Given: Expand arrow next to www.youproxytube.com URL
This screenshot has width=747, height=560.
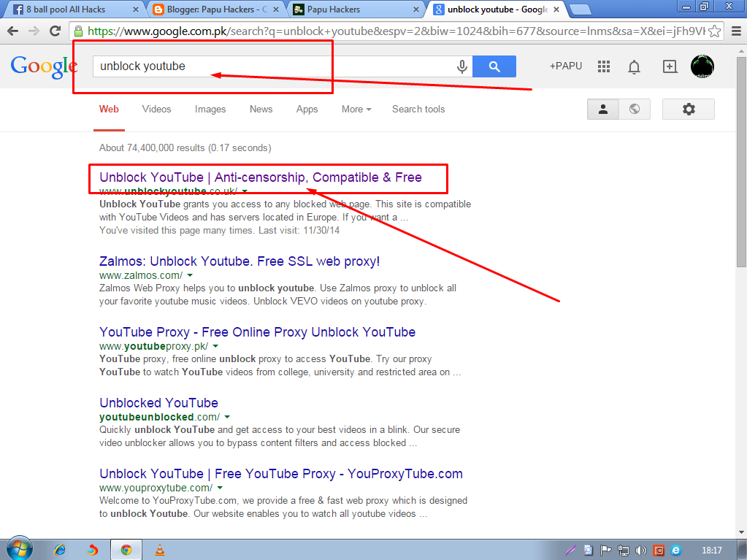Looking at the screenshot, I should [x=220, y=488].
